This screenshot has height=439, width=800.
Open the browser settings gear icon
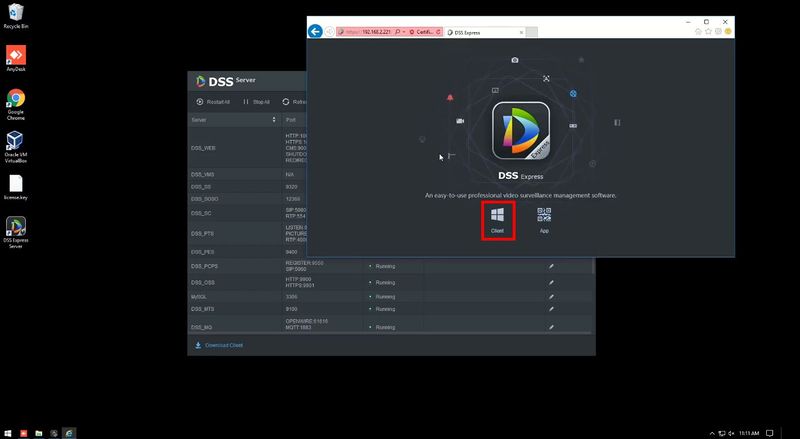(718, 32)
